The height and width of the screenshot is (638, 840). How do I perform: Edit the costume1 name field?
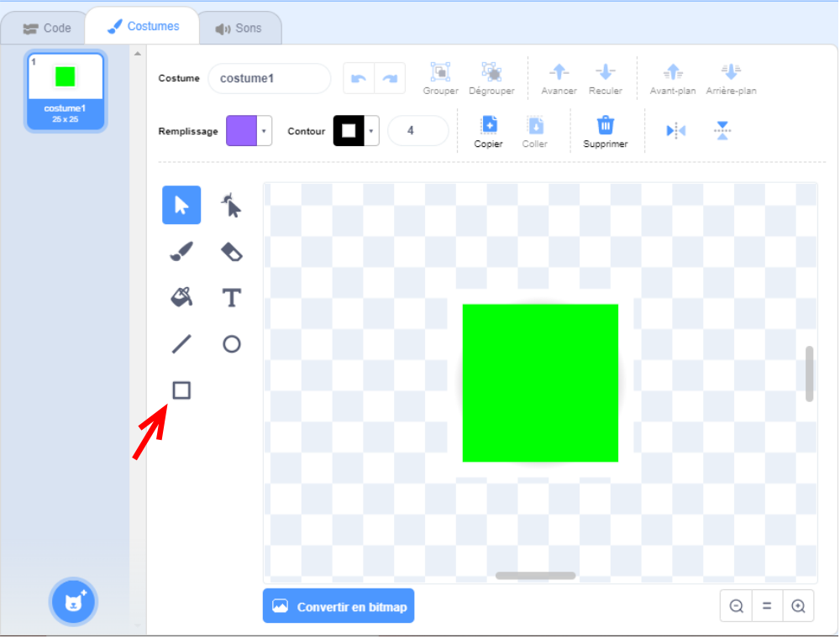269,78
